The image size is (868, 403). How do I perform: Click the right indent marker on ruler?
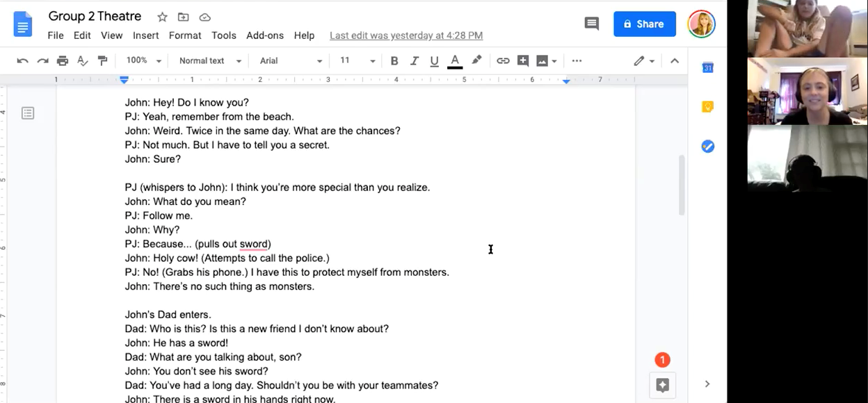566,81
